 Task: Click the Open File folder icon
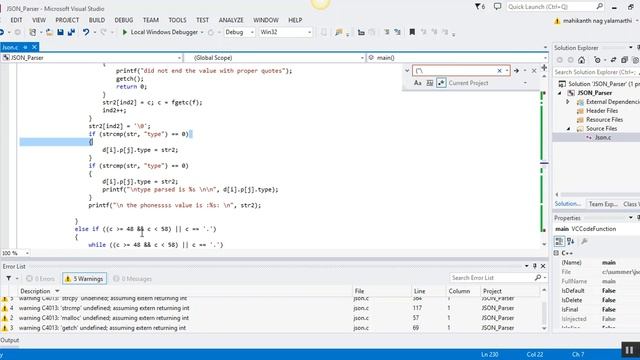[49, 32]
